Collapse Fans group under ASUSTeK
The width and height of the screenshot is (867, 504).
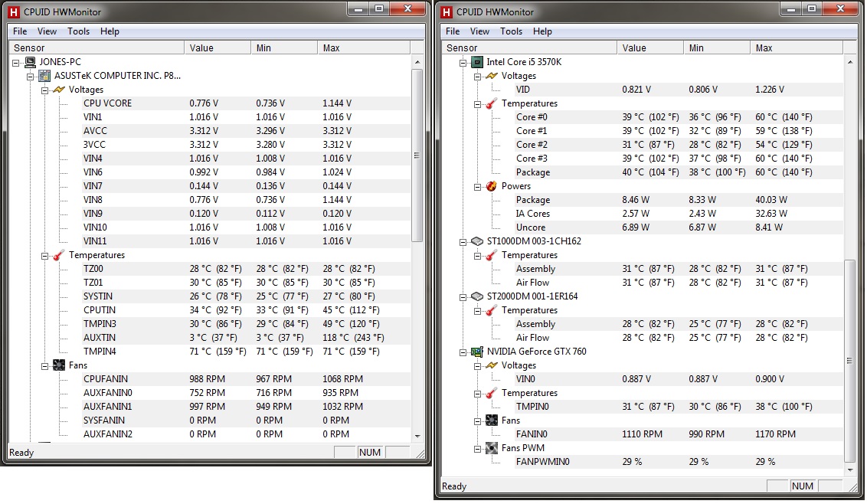coord(44,366)
